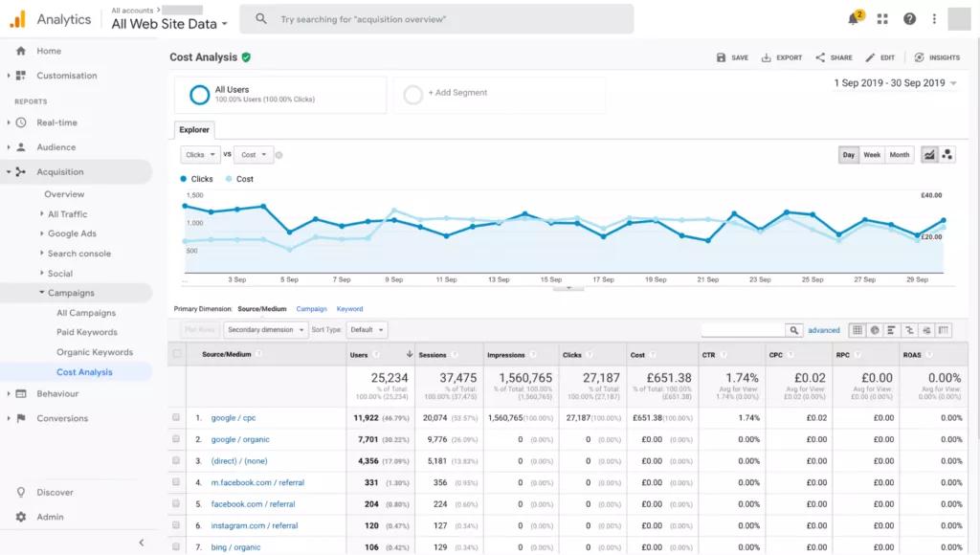980x555 pixels.
Task: Click the Export icon button
Action: click(782, 57)
